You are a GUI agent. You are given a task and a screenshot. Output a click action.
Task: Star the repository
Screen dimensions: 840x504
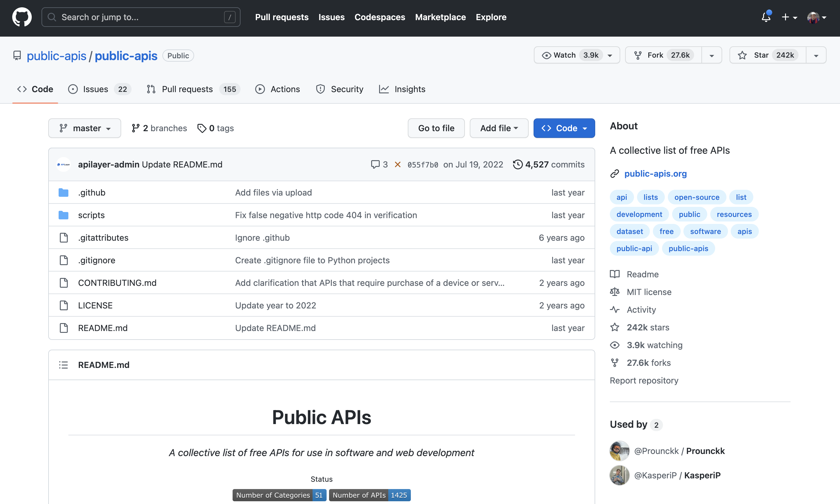[x=768, y=55]
